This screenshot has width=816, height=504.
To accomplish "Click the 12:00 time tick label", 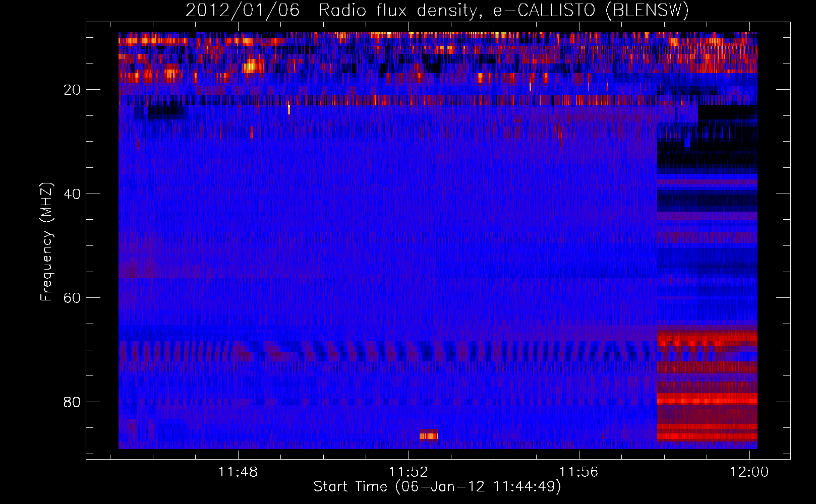I will point(749,472).
